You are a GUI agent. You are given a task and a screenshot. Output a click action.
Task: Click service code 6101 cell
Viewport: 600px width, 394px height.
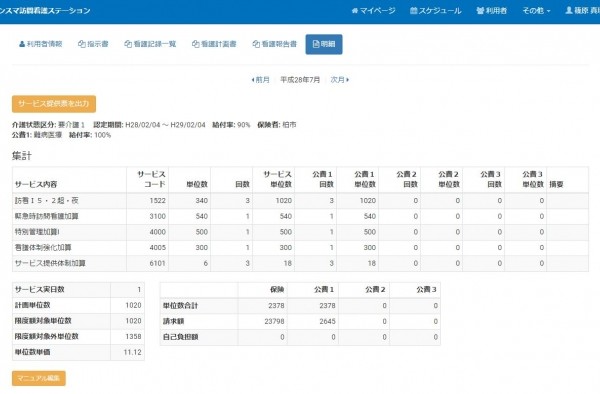(148, 264)
